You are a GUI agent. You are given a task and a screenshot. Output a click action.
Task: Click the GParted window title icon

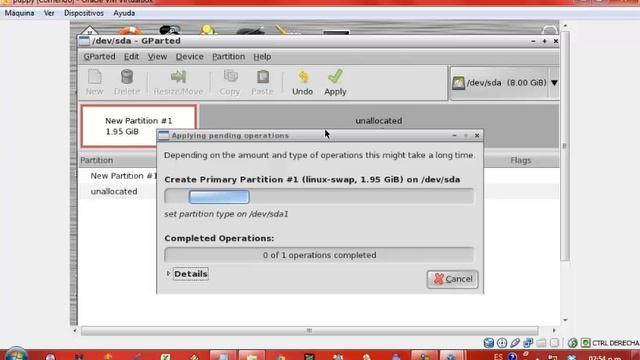(84, 41)
